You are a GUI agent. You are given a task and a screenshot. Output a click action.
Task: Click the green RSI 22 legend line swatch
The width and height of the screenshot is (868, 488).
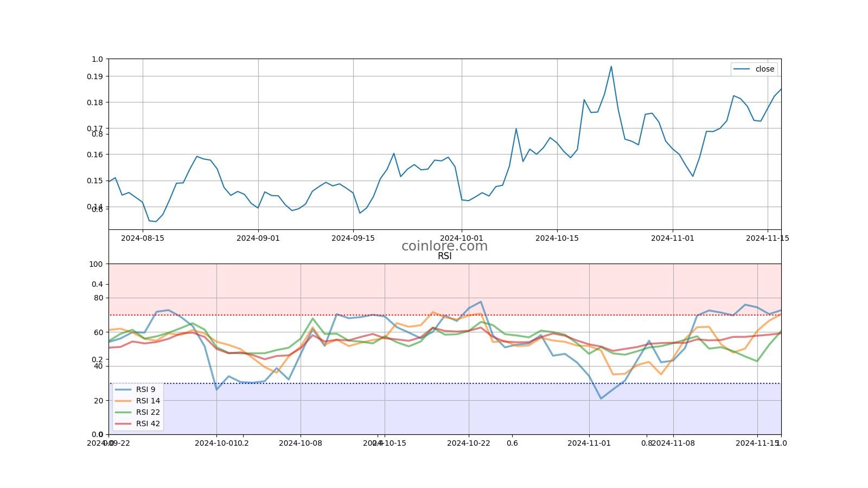(123, 412)
